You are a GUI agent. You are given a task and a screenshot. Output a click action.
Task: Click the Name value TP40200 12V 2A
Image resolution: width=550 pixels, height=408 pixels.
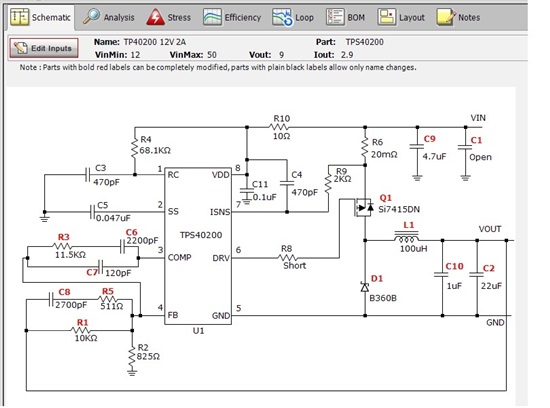(x=154, y=42)
